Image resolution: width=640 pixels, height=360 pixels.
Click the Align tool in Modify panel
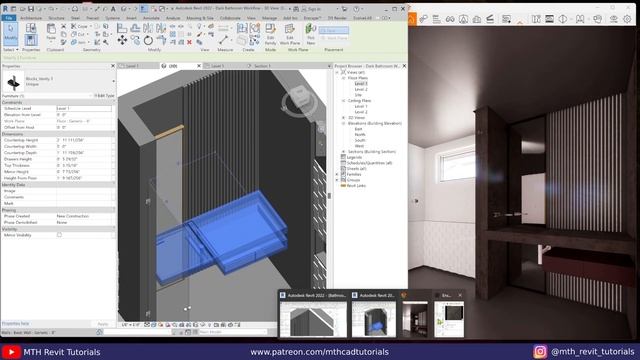pos(122,28)
